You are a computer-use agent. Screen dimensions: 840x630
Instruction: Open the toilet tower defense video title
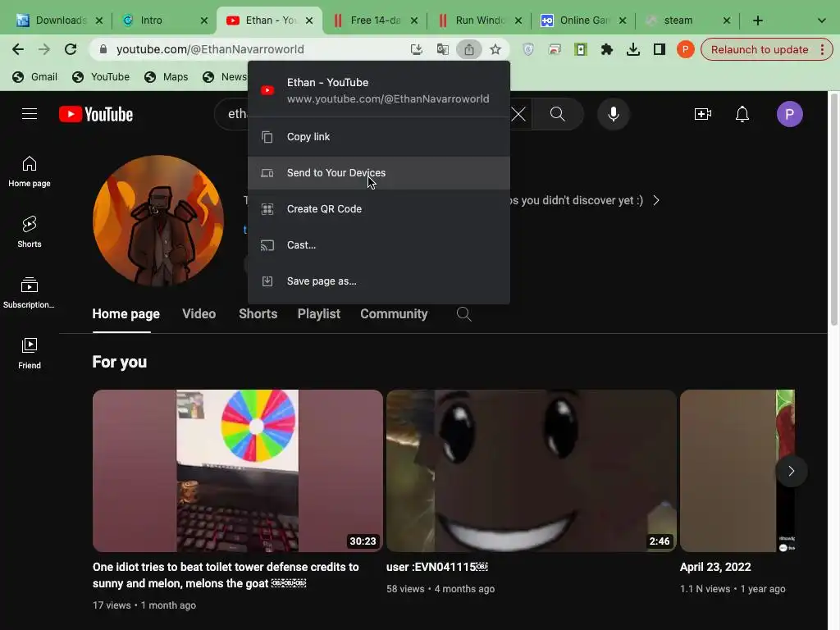(226, 575)
